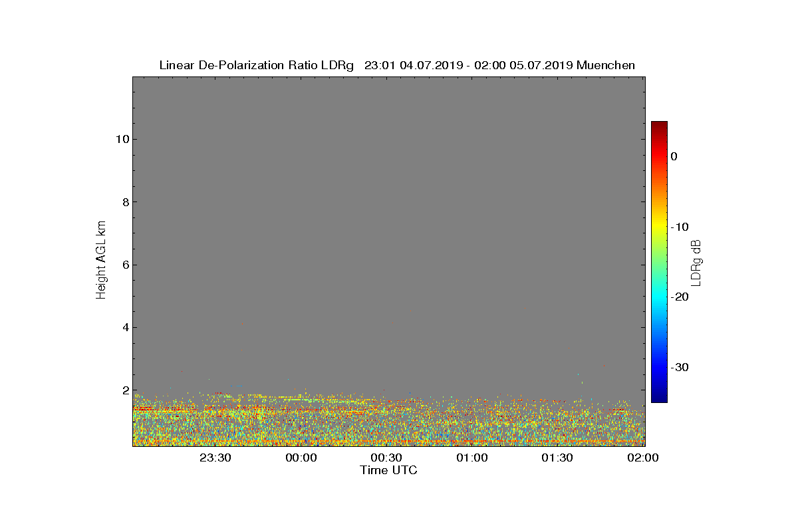Screen dimensions: 798x532
Task: Click the 00:00 time axis label
Action: point(301,458)
